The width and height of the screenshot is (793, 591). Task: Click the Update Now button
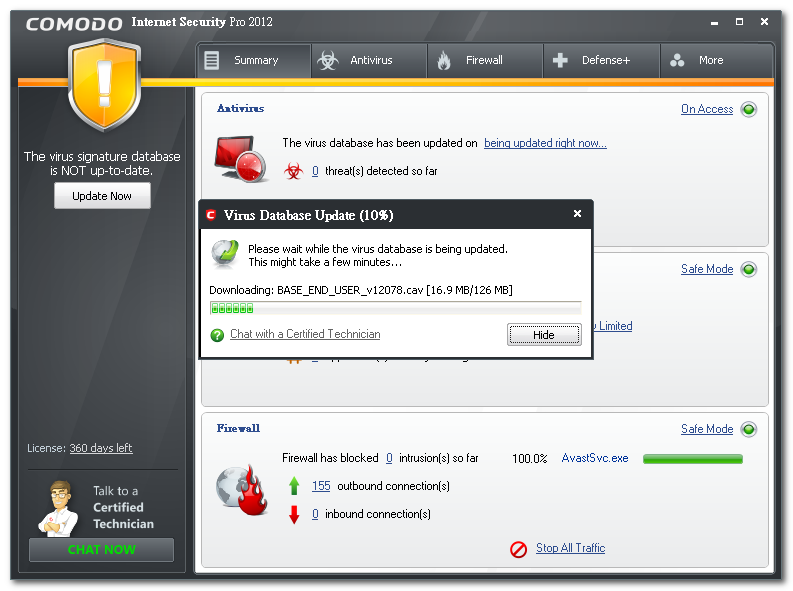point(102,196)
